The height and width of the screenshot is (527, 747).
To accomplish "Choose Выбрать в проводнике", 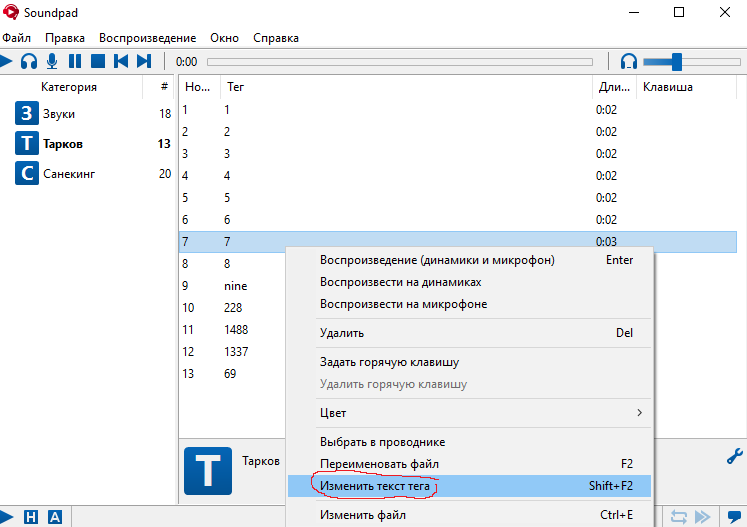I will (469, 442).
